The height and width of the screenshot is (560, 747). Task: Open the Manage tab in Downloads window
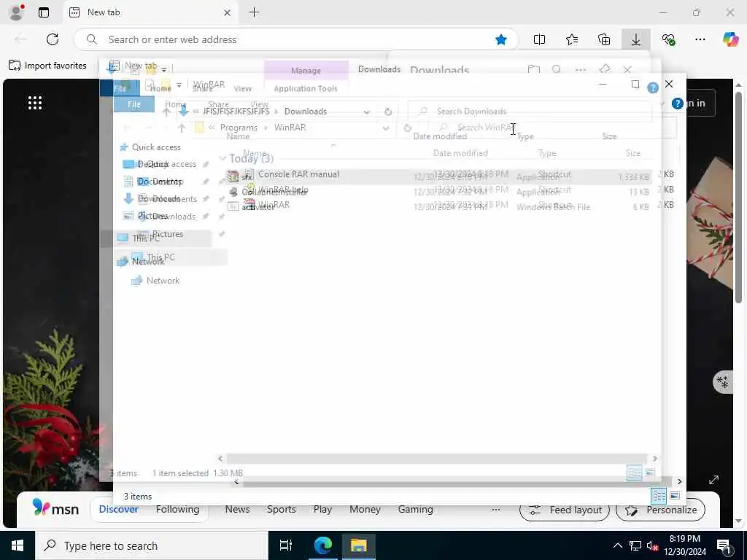[x=306, y=71]
